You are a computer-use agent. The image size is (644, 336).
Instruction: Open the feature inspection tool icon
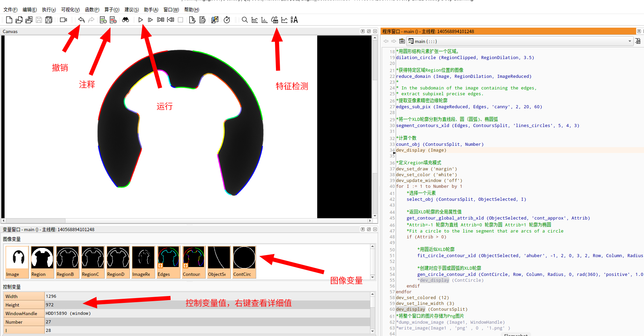(275, 20)
